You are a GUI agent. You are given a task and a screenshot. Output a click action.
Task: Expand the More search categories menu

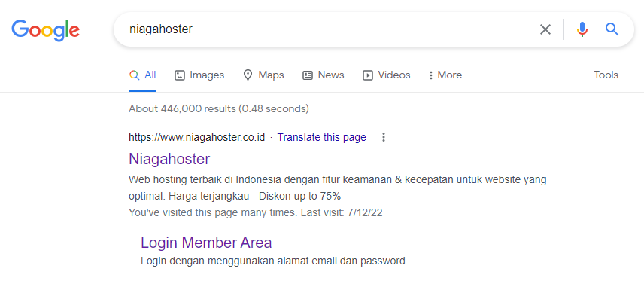pyautogui.click(x=445, y=75)
